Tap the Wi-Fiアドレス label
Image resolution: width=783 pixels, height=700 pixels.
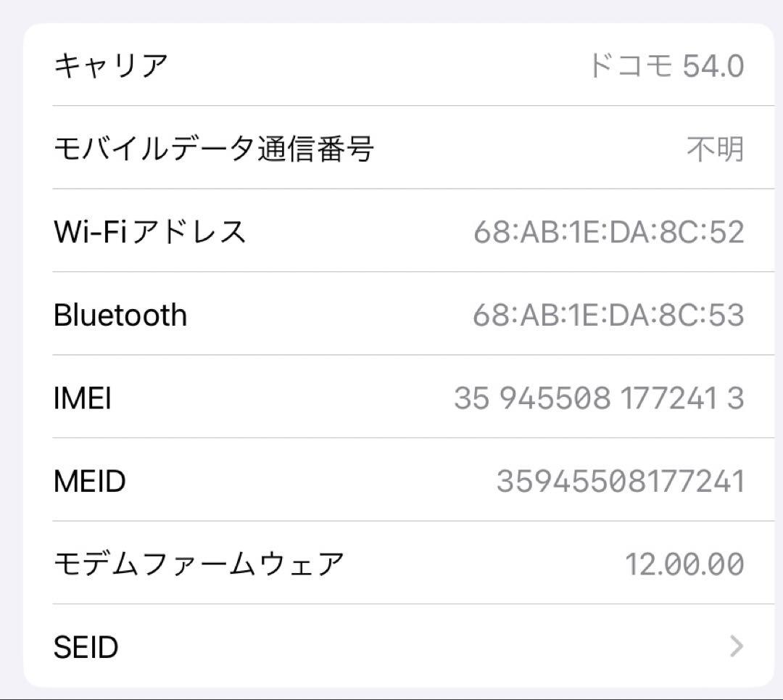click(151, 231)
